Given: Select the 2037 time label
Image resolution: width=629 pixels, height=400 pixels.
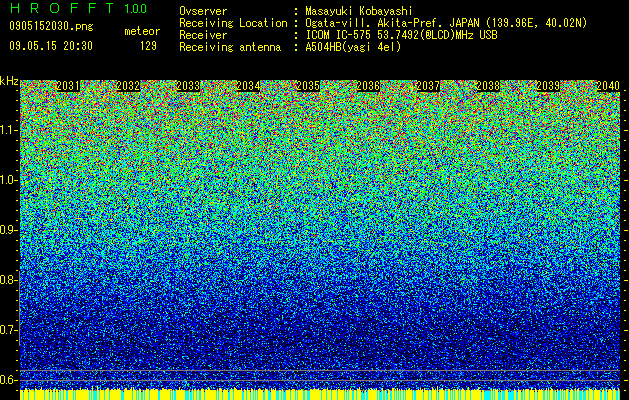Looking at the screenshot, I should (428, 86).
